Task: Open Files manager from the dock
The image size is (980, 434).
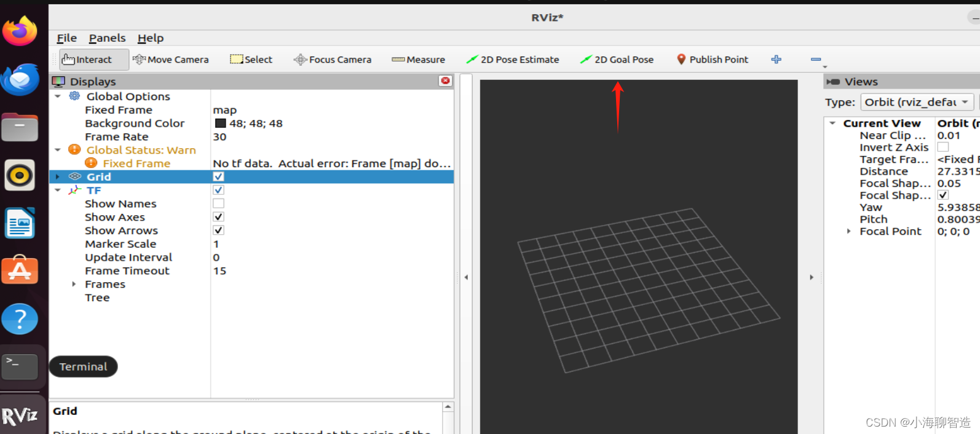Action: click(20, 128)
